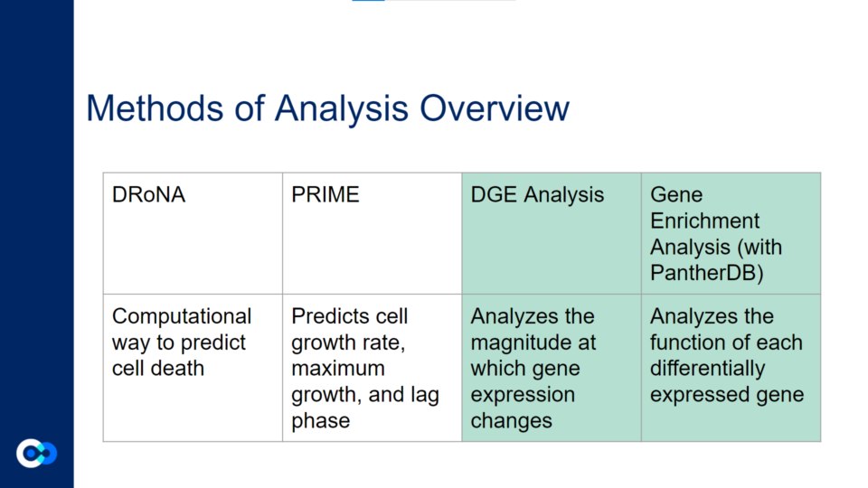Click the word 'Overview' in the slide title
Screen dimensions: 868x488
[x=494, y=108]
